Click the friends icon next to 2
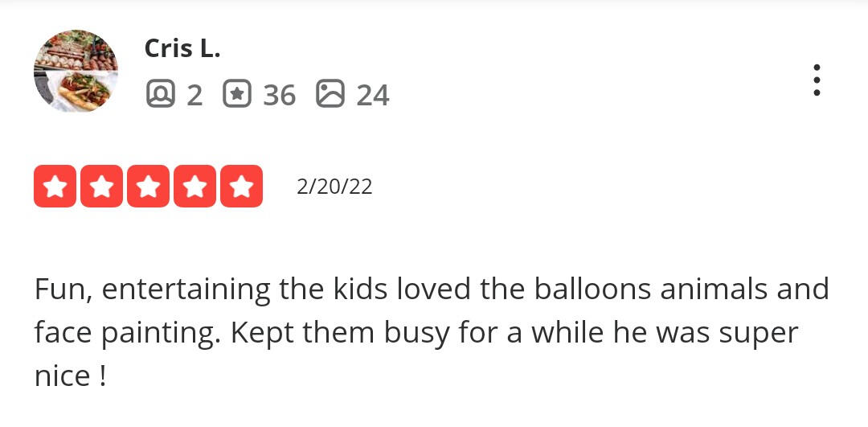The image size is (868, 427). tap(160, 95)
